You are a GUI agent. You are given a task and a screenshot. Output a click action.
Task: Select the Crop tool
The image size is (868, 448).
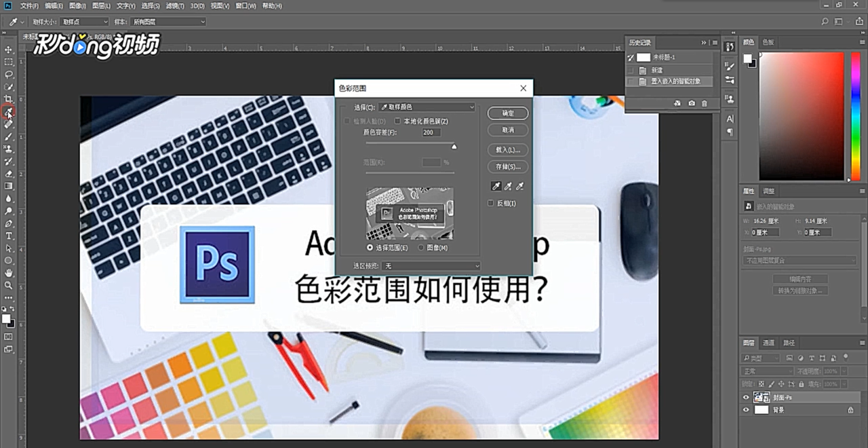(9, 100)
